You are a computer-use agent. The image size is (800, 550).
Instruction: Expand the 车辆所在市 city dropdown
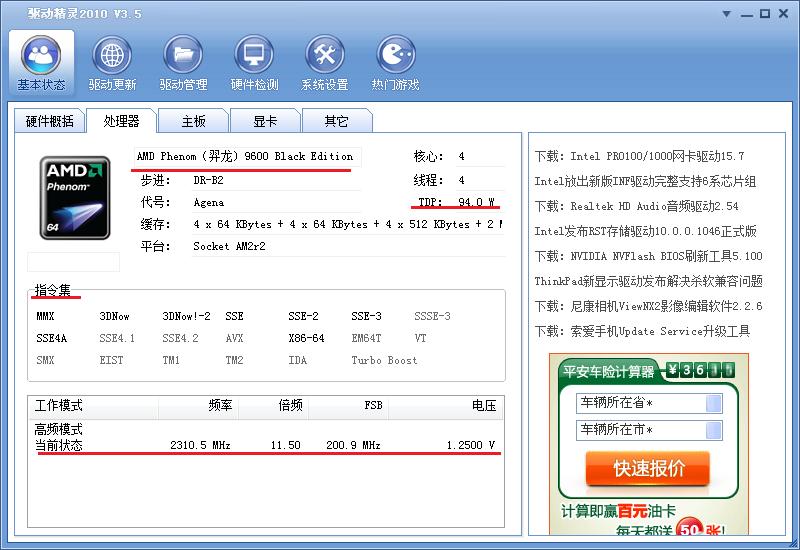(x=714, y=430)
